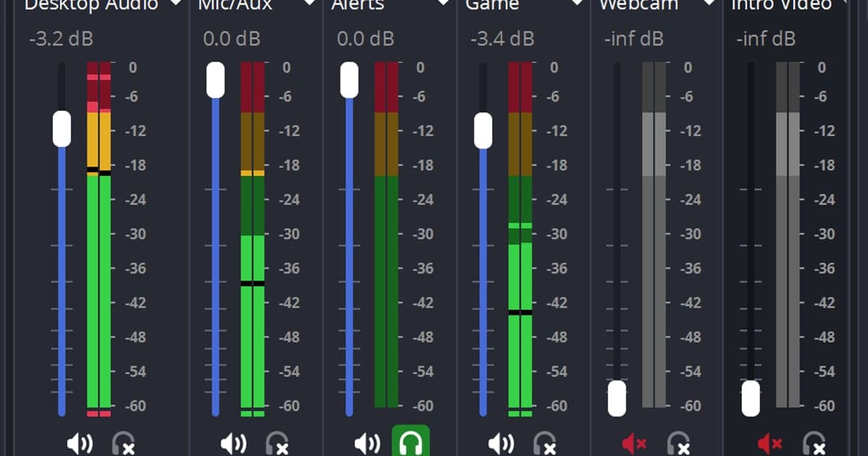The image size is (868, 456).
Task: Click the -3.2 dB level readout
Action: pos(61,38)
